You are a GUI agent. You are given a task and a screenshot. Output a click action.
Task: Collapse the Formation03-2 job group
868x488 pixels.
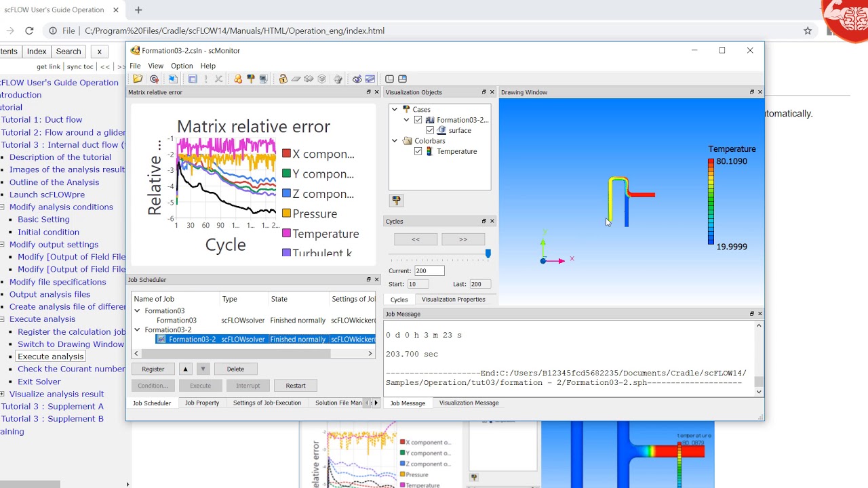[137, 330]
